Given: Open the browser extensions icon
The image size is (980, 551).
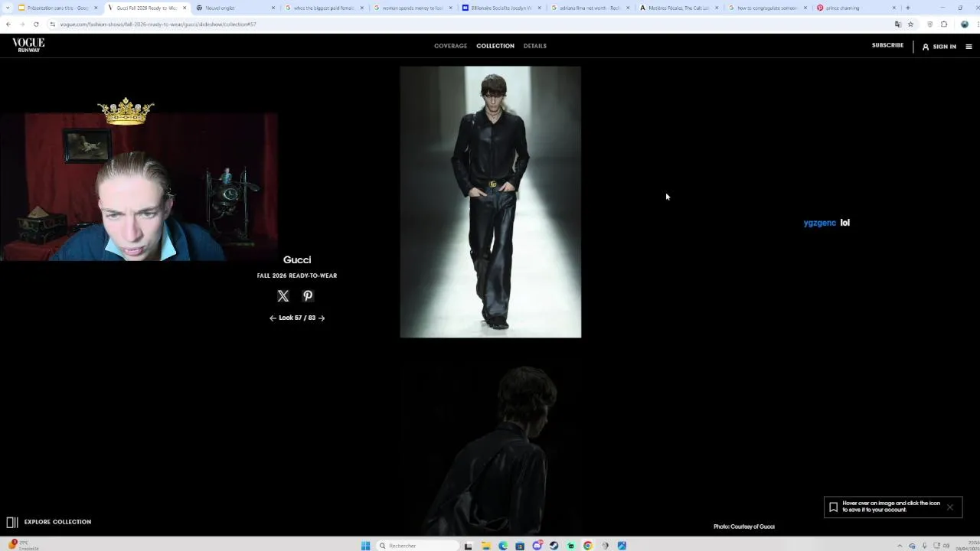Looking at the screenshot, I should 944,24.
